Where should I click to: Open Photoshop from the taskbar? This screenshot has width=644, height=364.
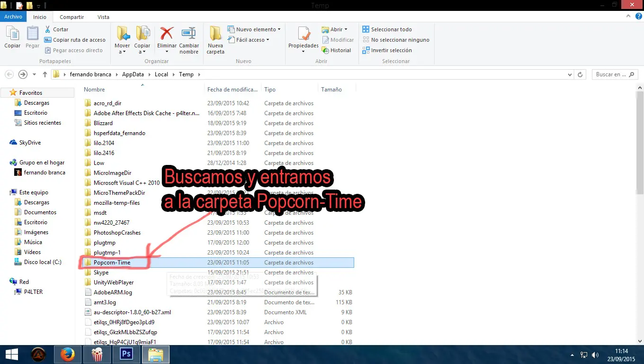click(126, 355)
